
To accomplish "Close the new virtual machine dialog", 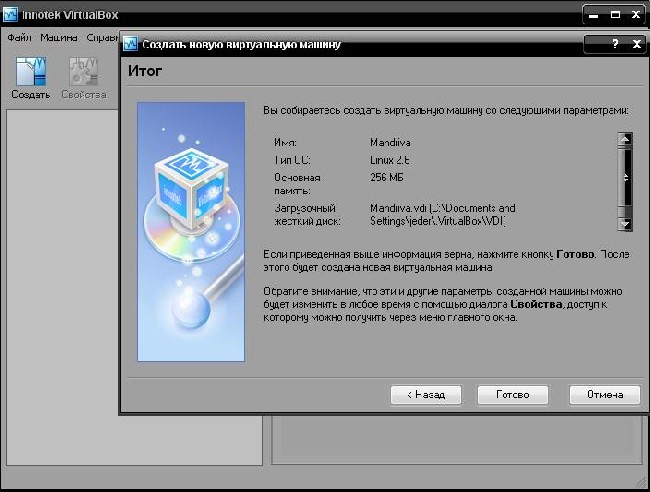I will [x=637, y=44].
